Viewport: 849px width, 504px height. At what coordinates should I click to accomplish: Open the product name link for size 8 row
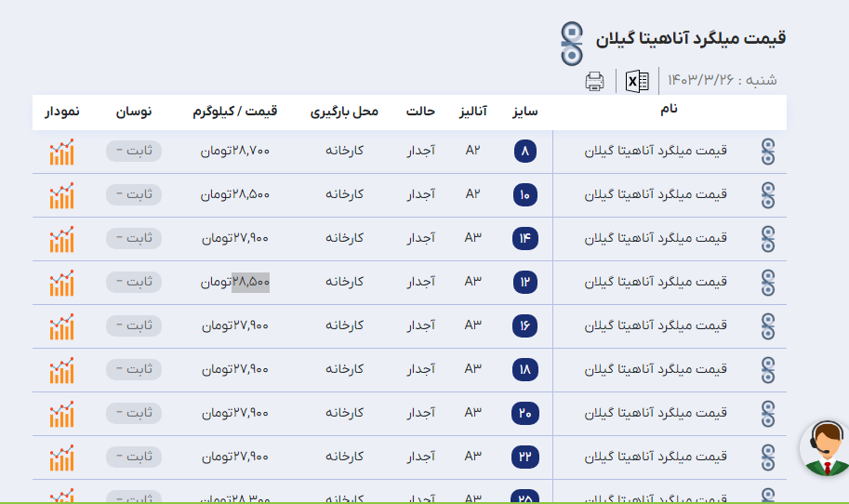pos(656,151)
